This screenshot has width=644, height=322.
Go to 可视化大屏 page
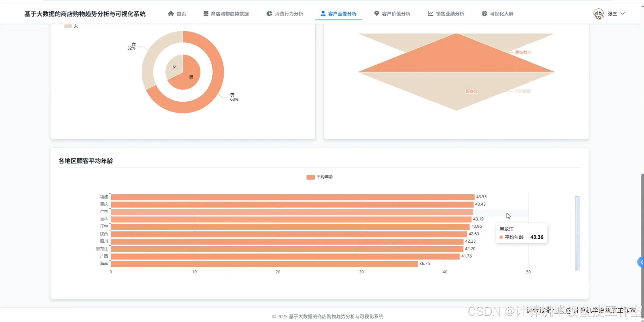coord(501,14)
